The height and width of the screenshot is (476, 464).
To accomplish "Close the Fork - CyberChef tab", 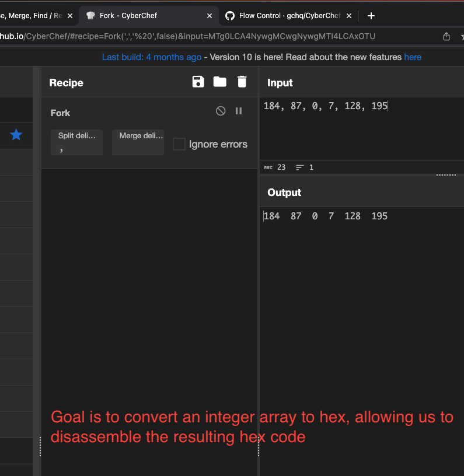I will [x=210, y=16].
